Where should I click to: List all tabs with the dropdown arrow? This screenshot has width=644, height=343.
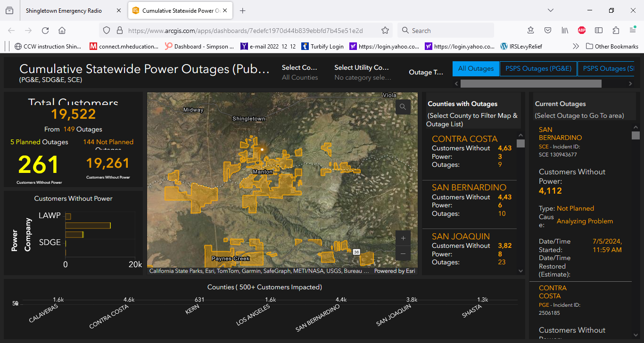(x=551, y=10)
